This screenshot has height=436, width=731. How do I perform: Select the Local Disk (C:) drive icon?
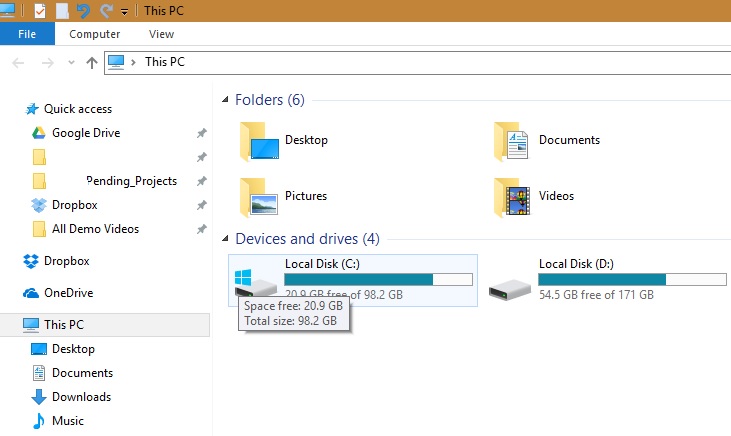coord(255,281)
